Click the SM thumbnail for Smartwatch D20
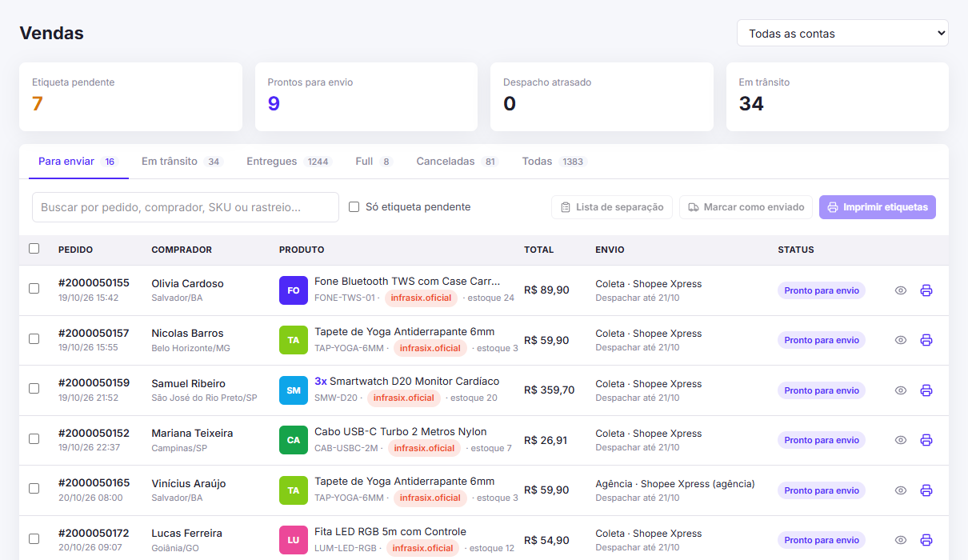The image size is (968, 560). click(294, 390)
